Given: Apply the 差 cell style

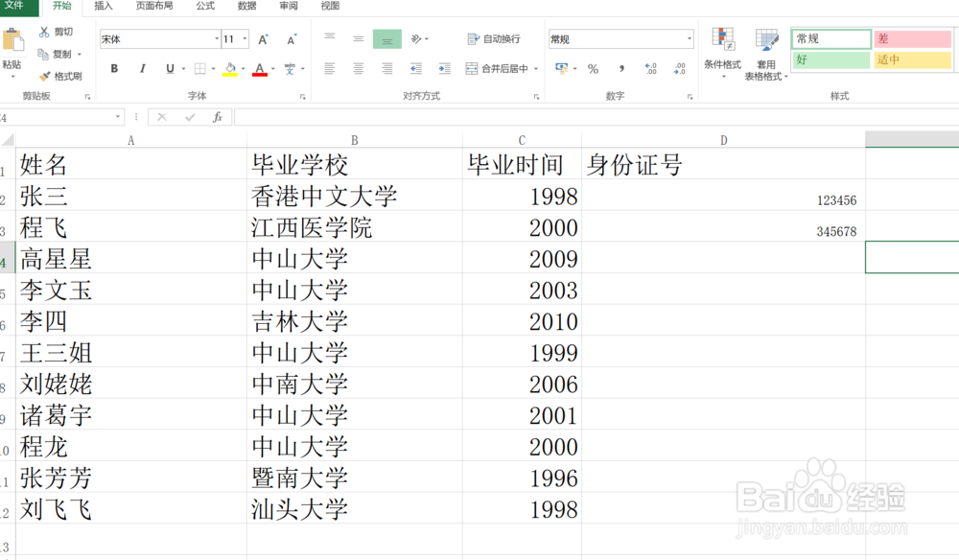Looking at the screenshot, I should click(x=911, y=38).
